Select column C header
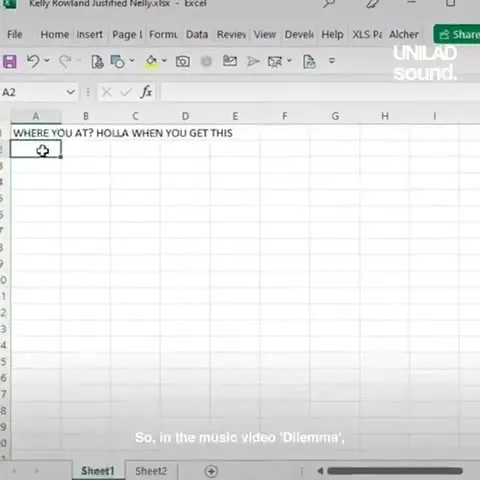Viewport: 480px width, 480px height. click(135, 116)
